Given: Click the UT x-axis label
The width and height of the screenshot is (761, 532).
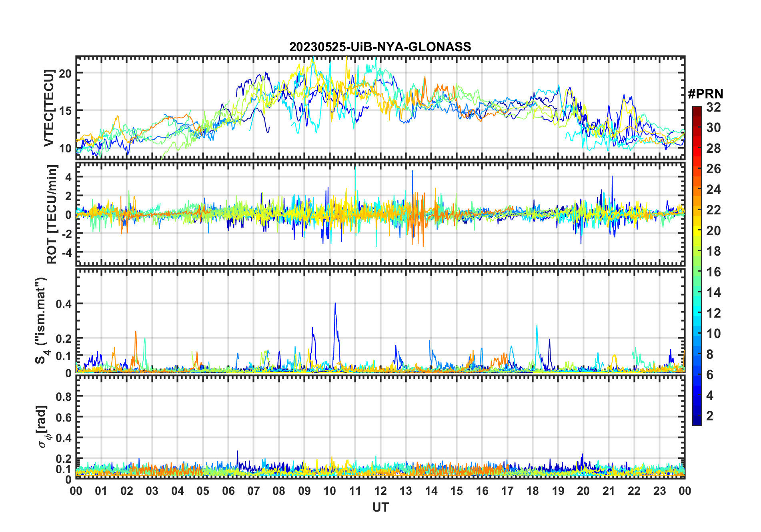Looking at the screenshot, I should click(x=380, y=508).
